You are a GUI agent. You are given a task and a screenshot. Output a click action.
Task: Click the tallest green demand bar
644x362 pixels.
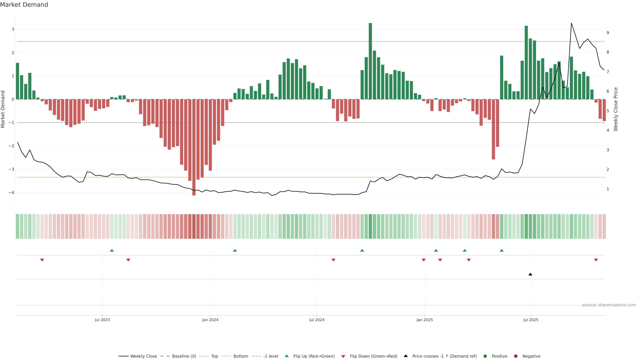pos(370,61)
